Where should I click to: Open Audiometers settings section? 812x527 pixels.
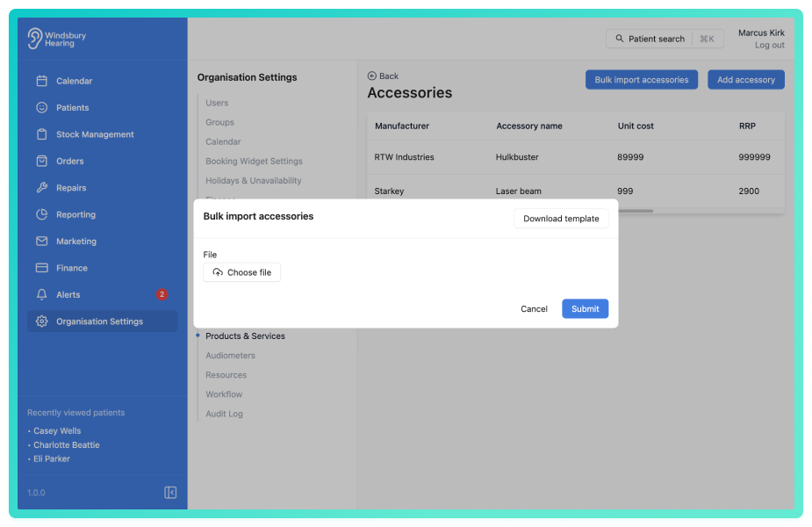point(230,356)
